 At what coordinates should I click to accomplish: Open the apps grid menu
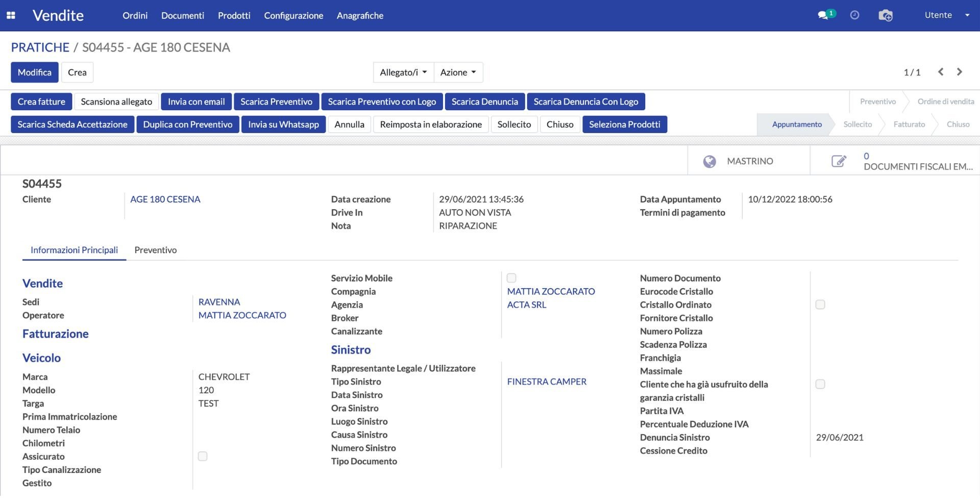coord(10,15)
